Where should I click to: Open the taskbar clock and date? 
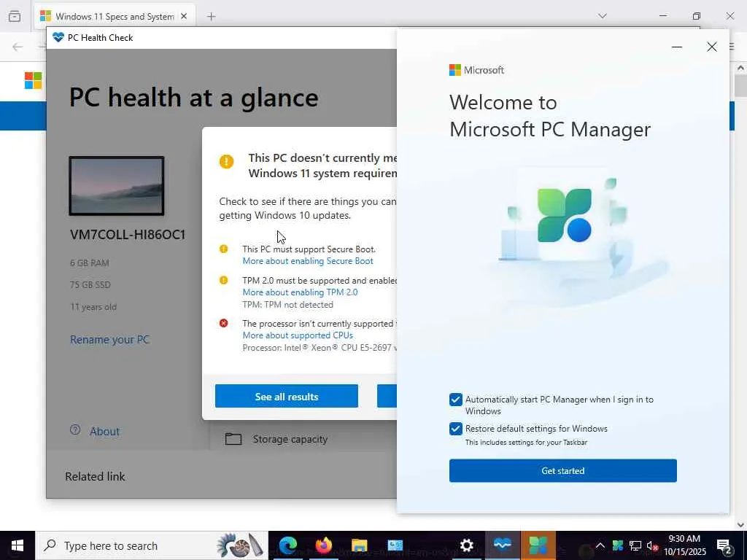click(x=684, y=545)
